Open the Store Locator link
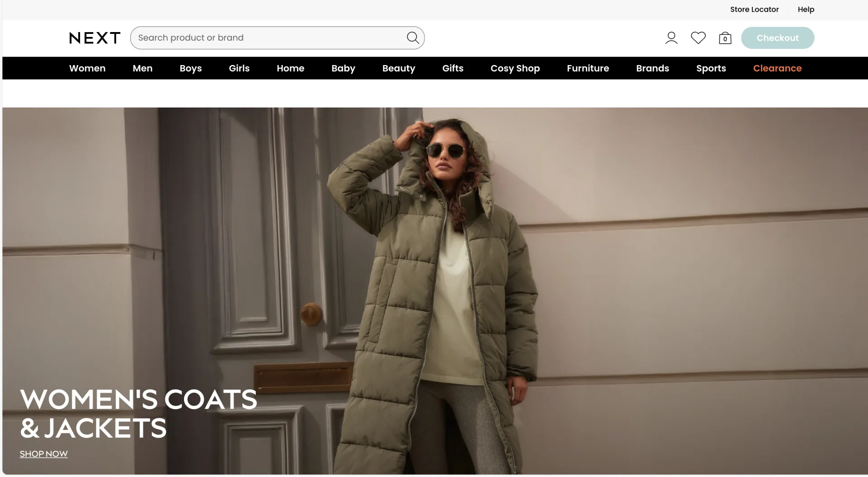Screen dimensions: 868x477 pyautogui.click(x=754, y=9)
